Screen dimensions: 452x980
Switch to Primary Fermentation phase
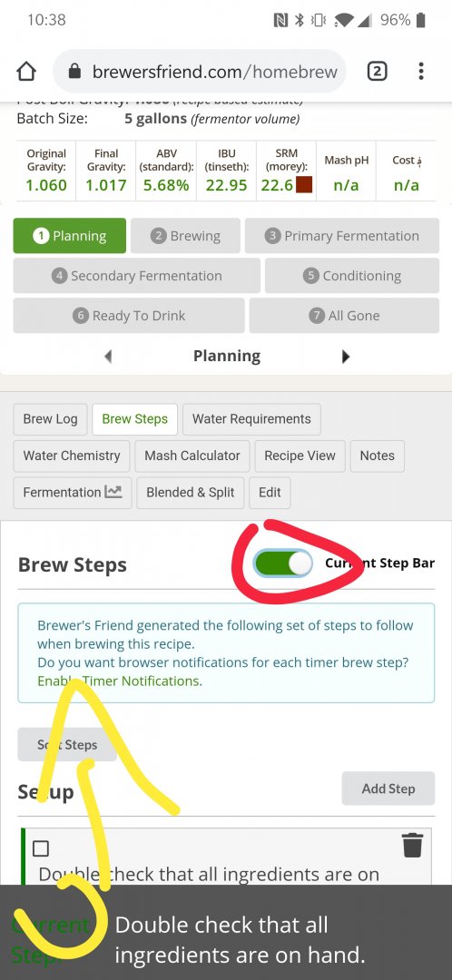pyautogui.click(x=342, y=236)
